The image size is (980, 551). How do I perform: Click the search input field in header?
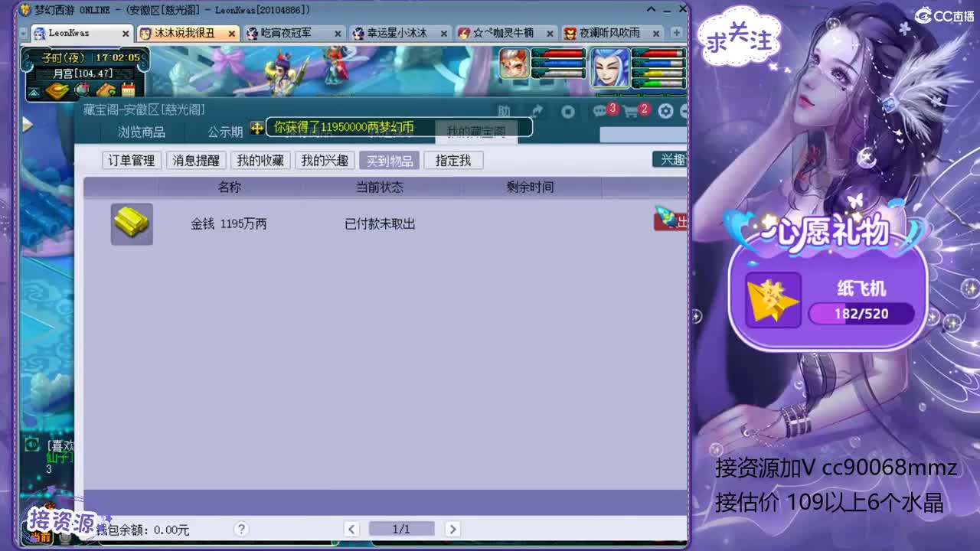(x=643, y=135)
